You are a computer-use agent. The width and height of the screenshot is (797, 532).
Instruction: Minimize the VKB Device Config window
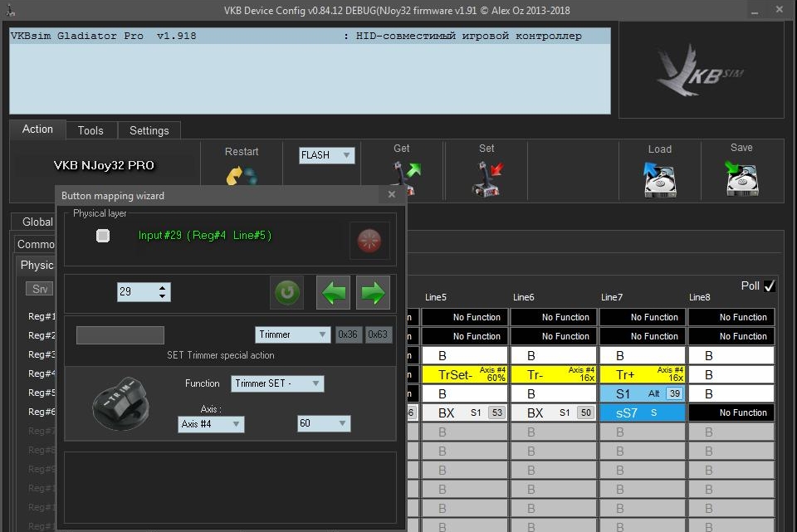pos(755,11)
